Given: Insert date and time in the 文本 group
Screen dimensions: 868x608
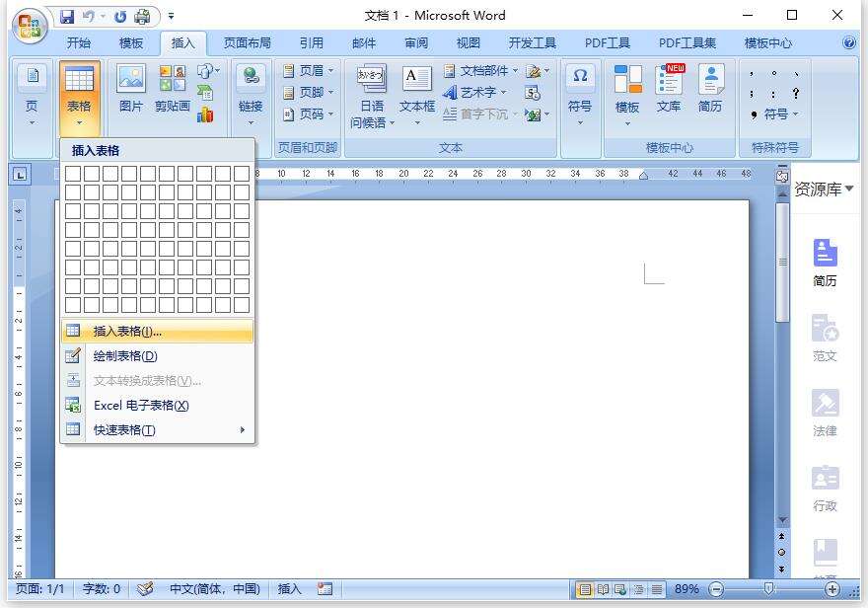Looking at the screenshot, I should (533, 93).
